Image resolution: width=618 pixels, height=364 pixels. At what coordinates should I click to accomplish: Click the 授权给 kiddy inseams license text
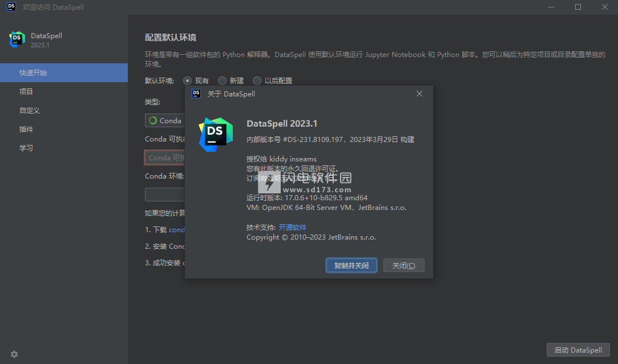pyautogui.click(x=281, y=159)
